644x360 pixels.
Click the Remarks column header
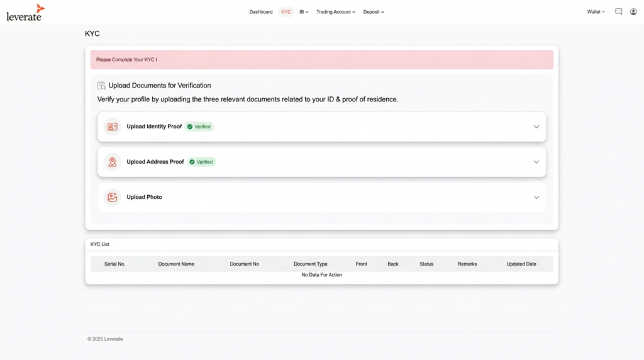467,264
